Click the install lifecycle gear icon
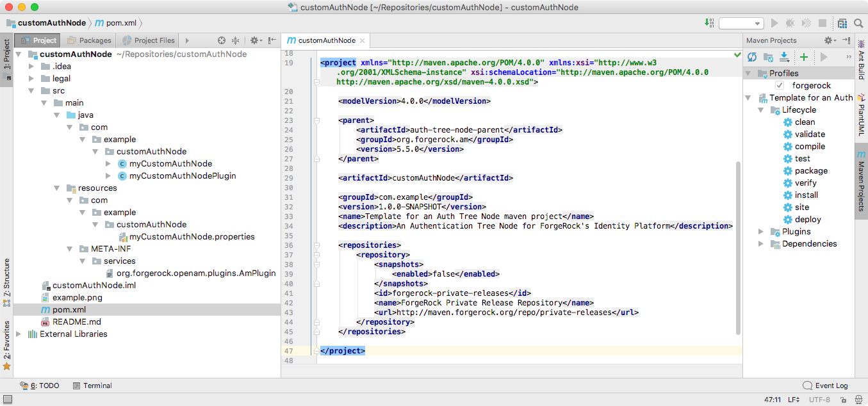Viewport: 868px width, 406px height. click(788, 195)
